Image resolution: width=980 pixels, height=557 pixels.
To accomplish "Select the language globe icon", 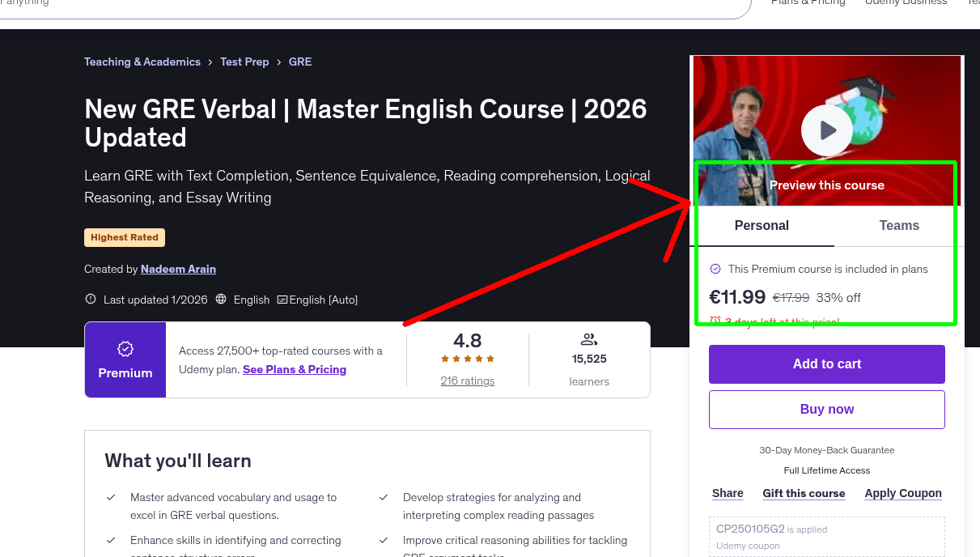I will click(x=220, y=299).
